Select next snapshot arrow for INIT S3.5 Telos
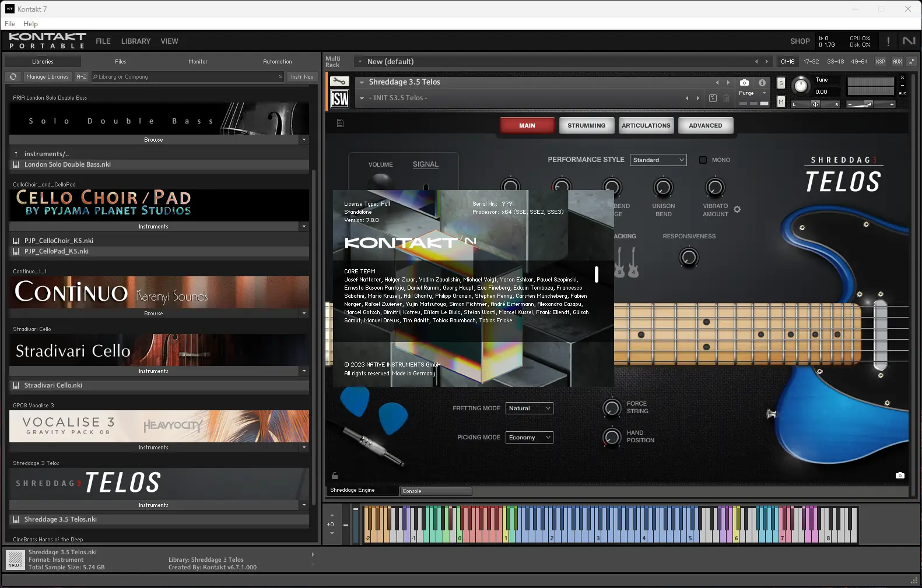 [697, 98]
